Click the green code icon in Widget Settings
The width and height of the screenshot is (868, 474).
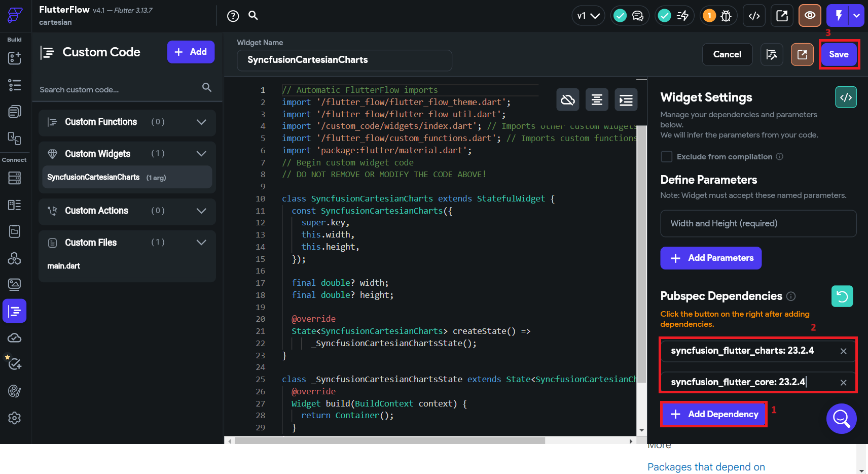click(846, 97)
